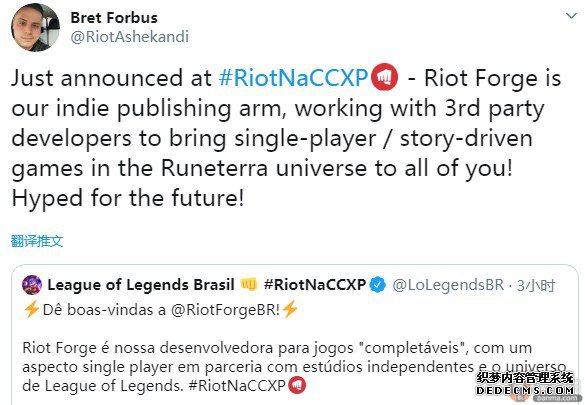The width and height of the screenshot is (585, 405).
Task: Click the blue verified badge icon
Action: coord(378,285)
